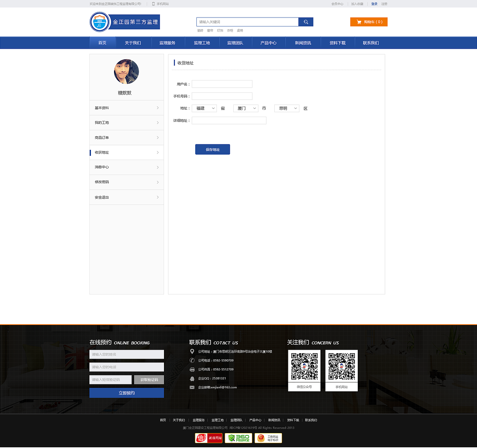Viewport: 477px width, 448px height.
Task: Click the 窗帘 search keyword
Action: click(x=210, y=31)
